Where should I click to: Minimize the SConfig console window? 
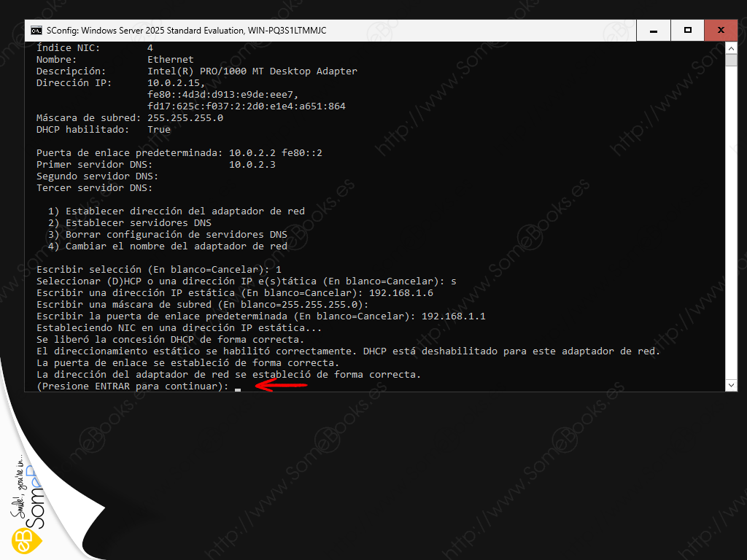(654, 31)
